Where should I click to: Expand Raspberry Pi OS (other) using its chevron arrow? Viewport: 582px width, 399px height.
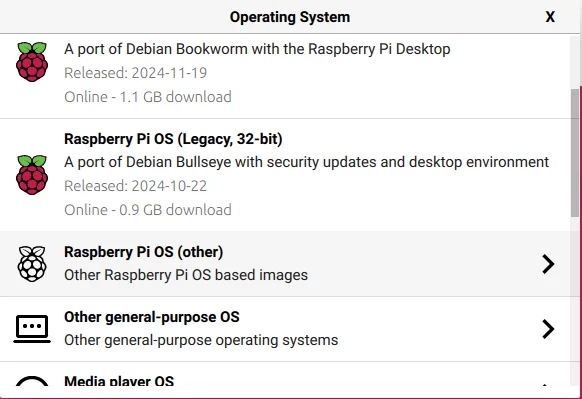coord(548,264)
